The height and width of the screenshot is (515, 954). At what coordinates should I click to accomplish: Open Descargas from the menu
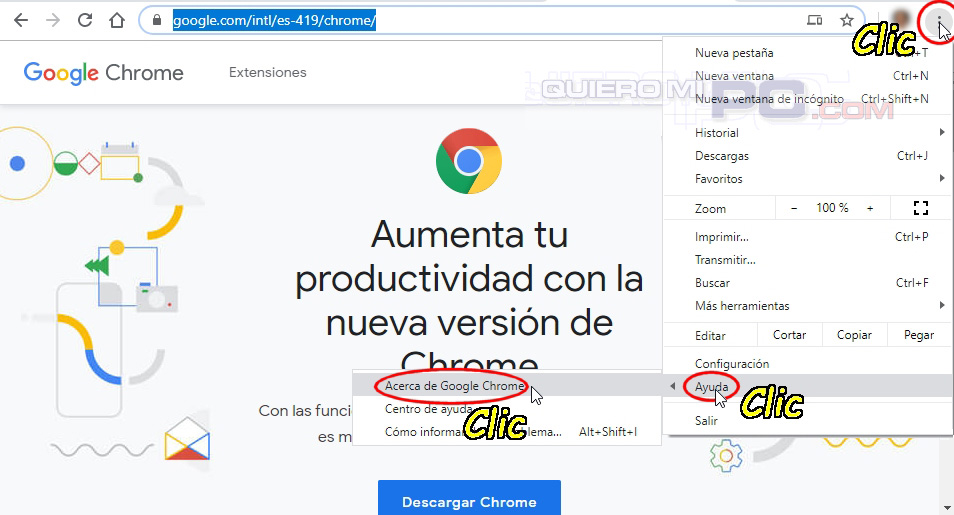pos(808,156)
